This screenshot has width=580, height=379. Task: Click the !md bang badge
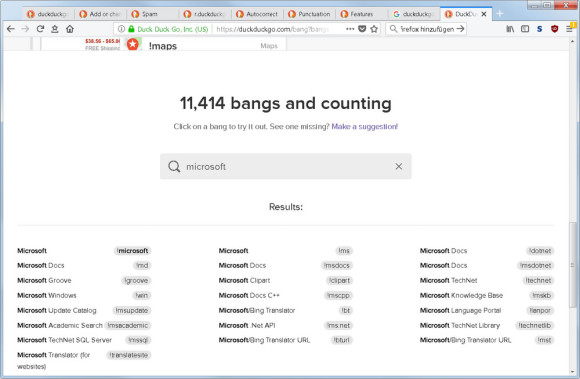tap(142, 265)
